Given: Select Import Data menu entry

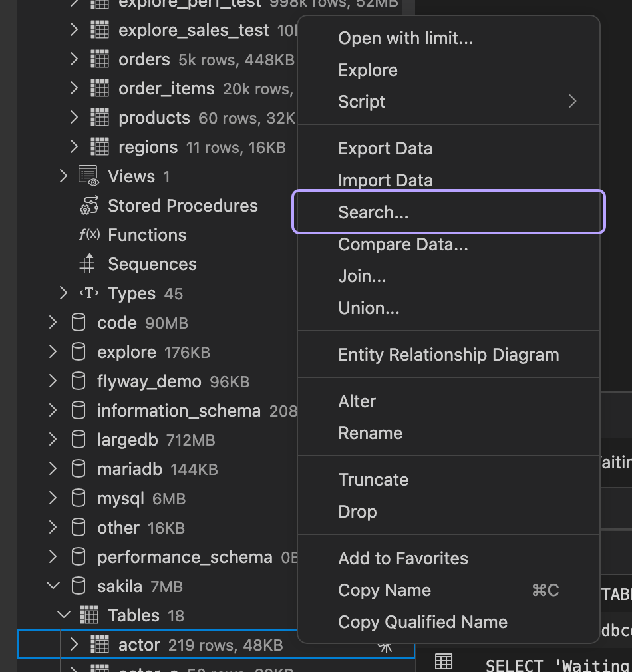Looking at the screenshot, I should 448,180.
